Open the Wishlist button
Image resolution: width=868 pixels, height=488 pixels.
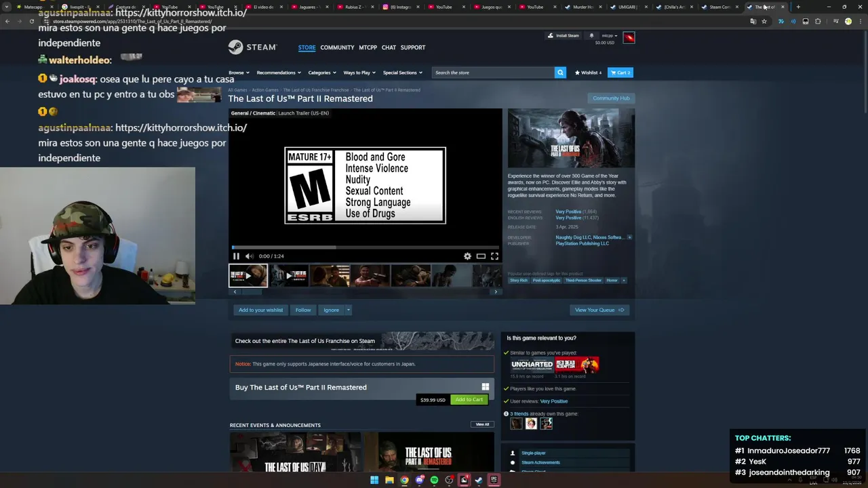[x=588, y=73]
